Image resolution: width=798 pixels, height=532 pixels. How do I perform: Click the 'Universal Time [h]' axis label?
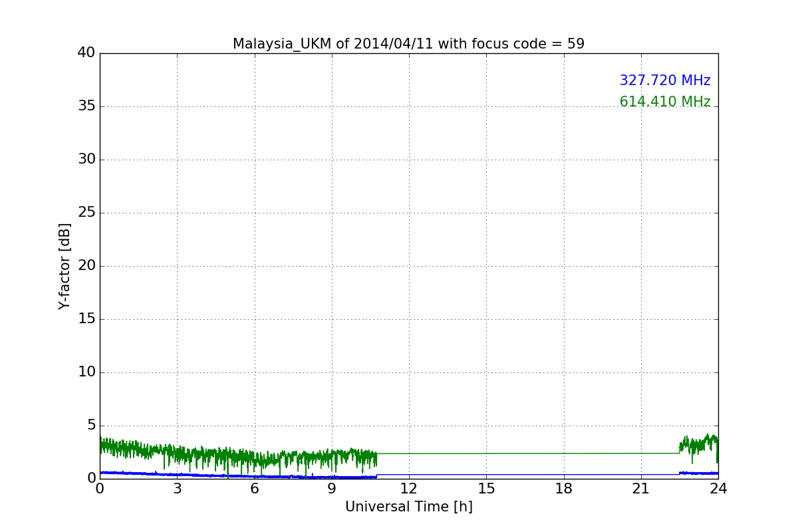tap(408, 507)
